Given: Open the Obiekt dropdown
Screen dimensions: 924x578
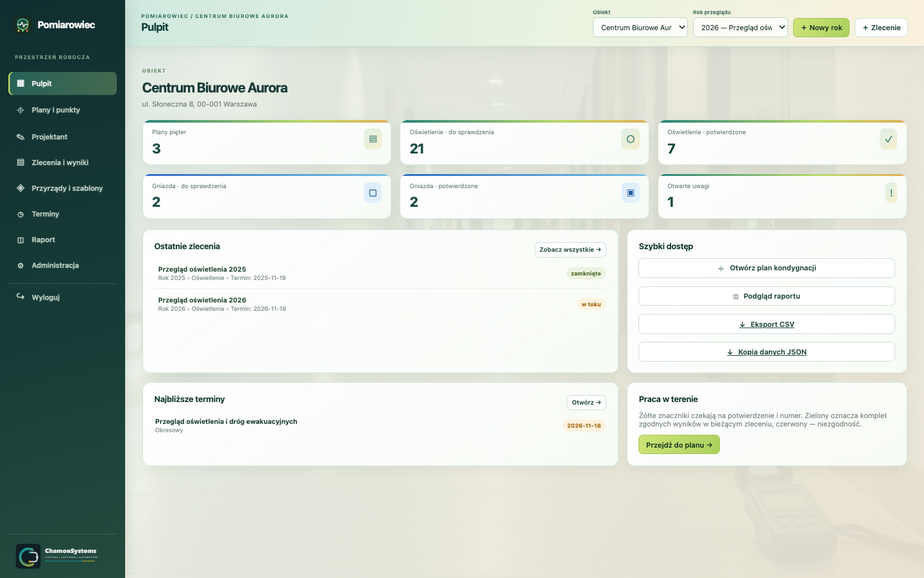Looking at the screenshot, I should click(x=640, y=28).
